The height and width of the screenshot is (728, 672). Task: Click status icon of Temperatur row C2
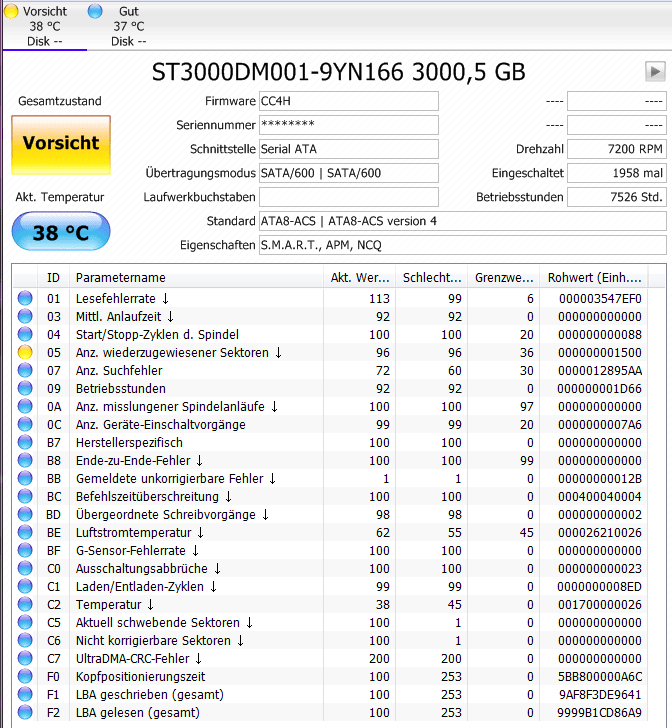click(25, 604)
